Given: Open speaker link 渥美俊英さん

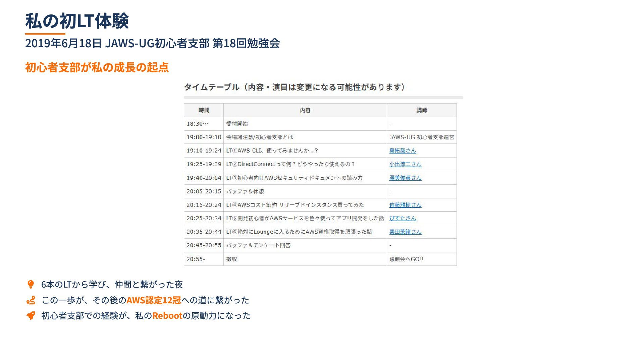Looking at the screenshot, I should (x=405, y=178).
